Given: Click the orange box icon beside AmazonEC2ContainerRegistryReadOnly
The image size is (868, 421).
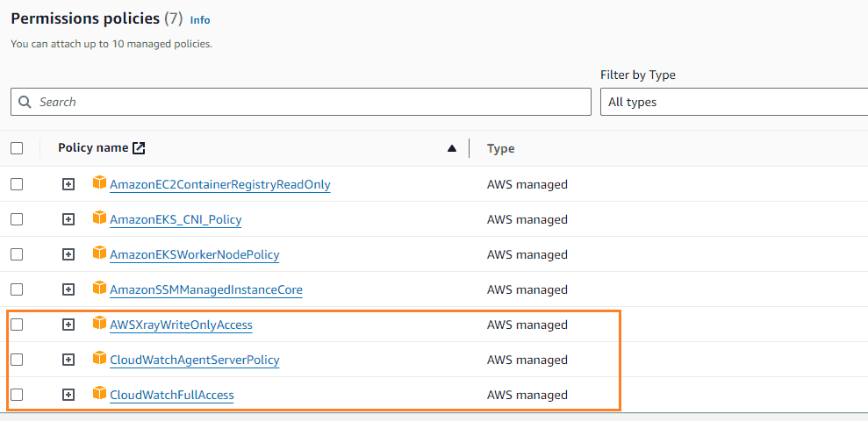Looking at the screenshot, I should 100,182.
